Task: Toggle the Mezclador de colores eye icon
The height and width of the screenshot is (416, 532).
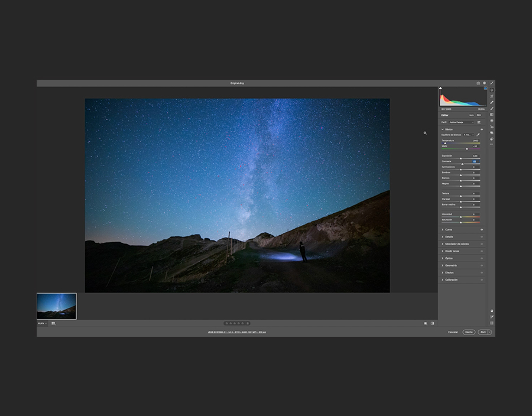Action: point(482,244)
